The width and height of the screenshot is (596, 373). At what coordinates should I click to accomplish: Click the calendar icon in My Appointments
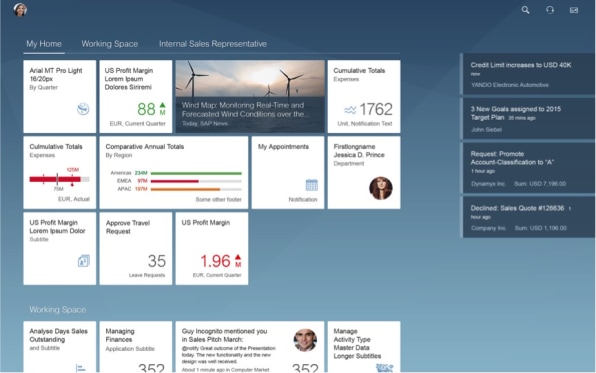[311, 185]
